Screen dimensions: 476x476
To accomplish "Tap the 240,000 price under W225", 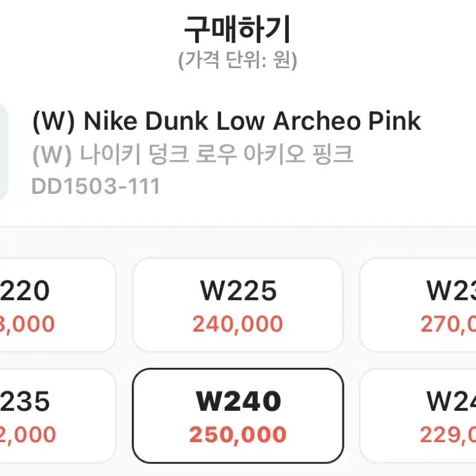I will coord(237,324).
